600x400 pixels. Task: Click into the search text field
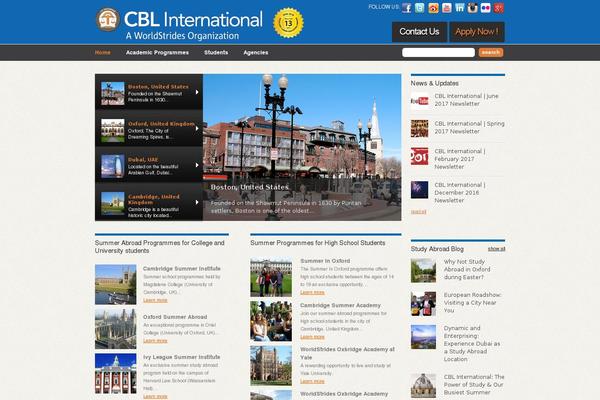point(438,52)
